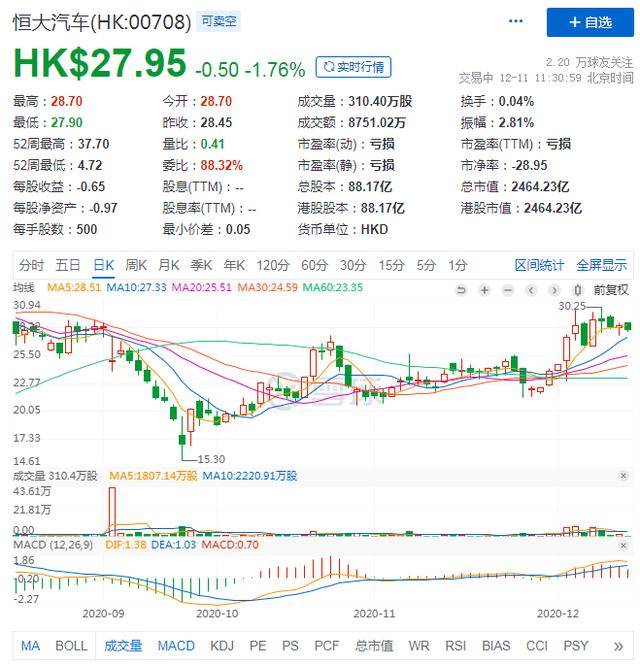Click the 15.30 low price marker
The width and height of the screenshot is (640, 664).
(x=211, y=459)
